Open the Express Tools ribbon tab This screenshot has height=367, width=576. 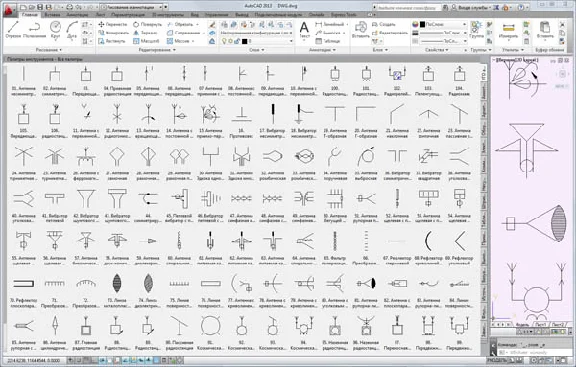[x=343, y=15]
